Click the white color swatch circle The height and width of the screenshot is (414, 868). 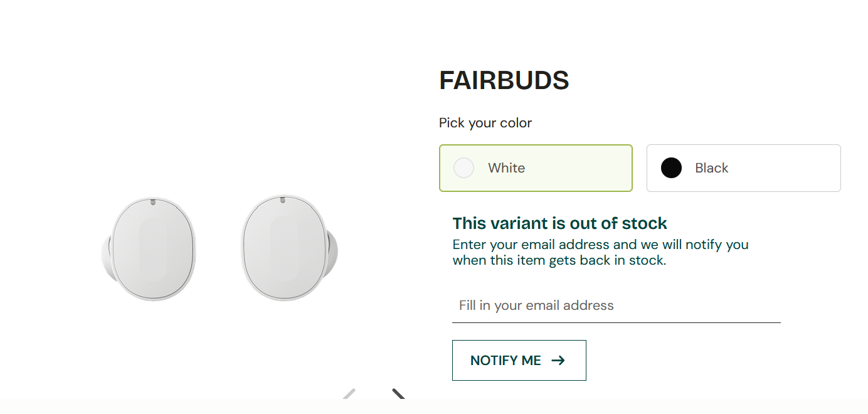click(463, 168)
